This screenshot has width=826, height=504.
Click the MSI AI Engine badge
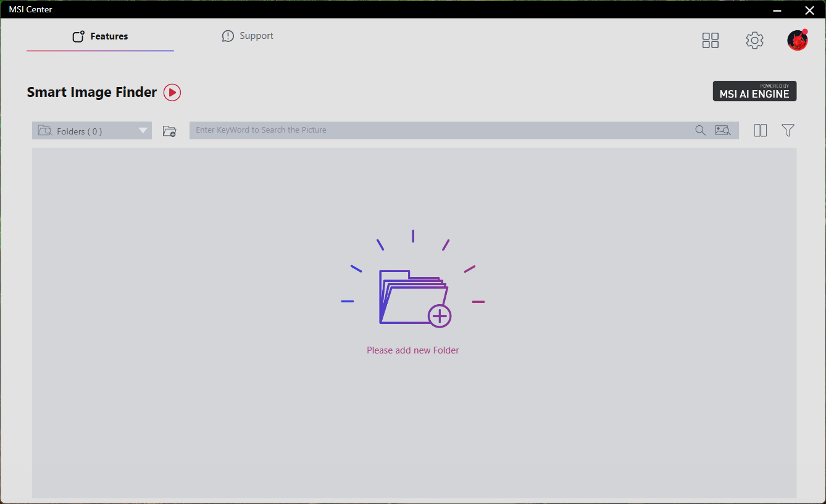(x=754, y=91)
